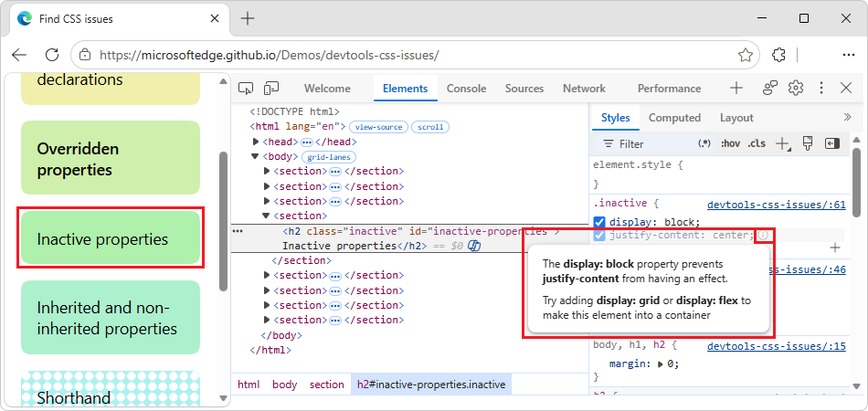Uncheck the justify-content: center declaration
Screen dimensions: 868x411
pyautogui.click(x=599, y=236)
